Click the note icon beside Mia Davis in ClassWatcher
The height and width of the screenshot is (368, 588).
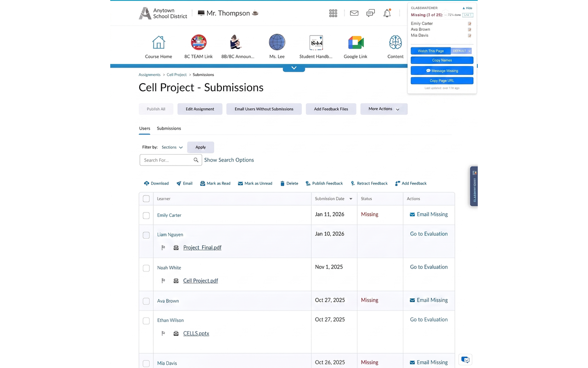[x=469, y=35]
